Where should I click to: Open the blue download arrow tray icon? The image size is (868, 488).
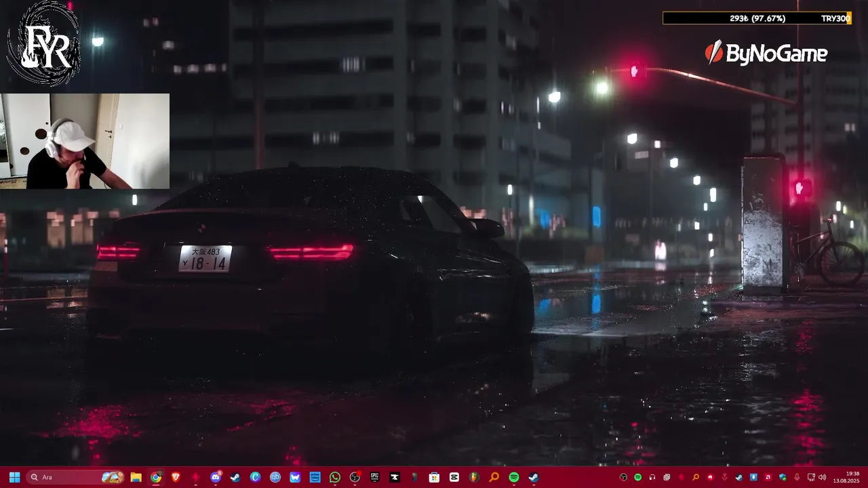tap(753, 477)
